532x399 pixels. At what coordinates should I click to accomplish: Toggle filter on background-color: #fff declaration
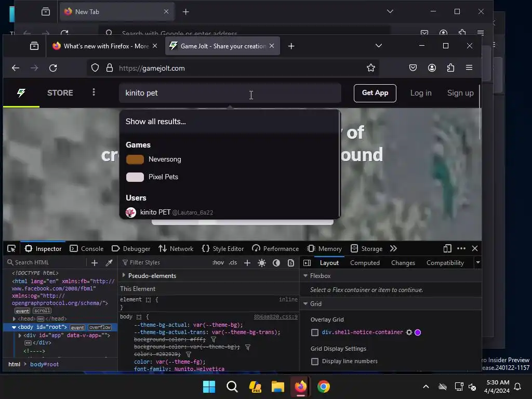pos(214,339)
